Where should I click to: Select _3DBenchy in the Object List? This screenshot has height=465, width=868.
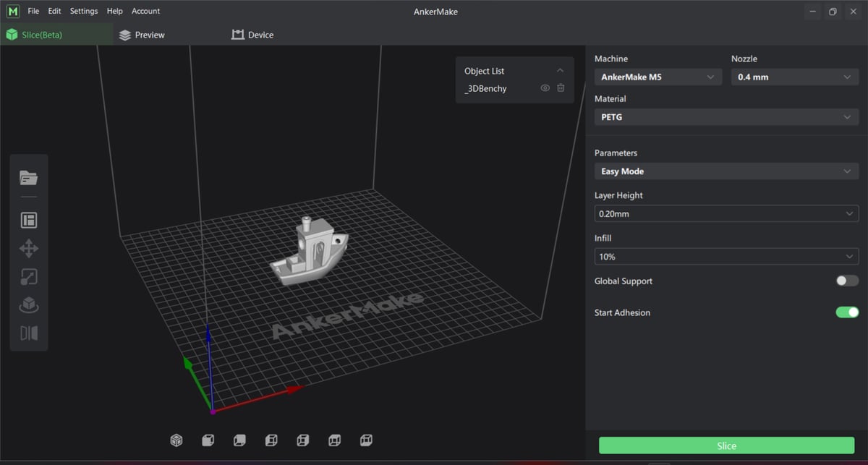(x=485, y=88)
